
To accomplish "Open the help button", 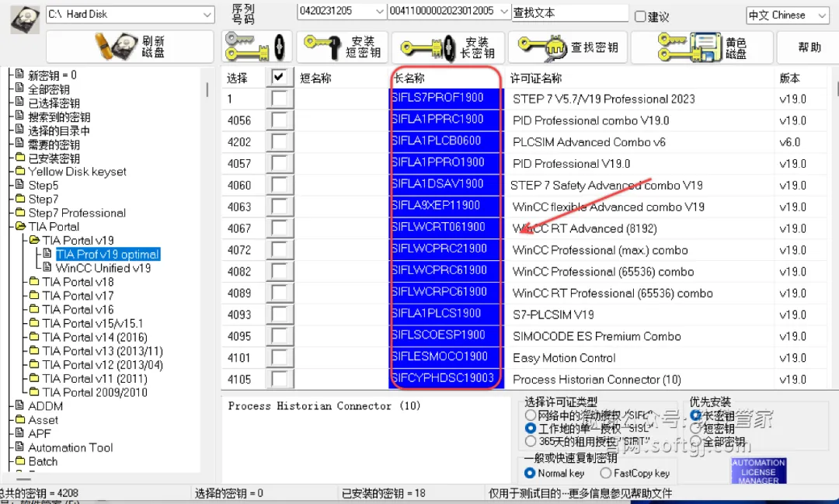I will pos(808,47).
